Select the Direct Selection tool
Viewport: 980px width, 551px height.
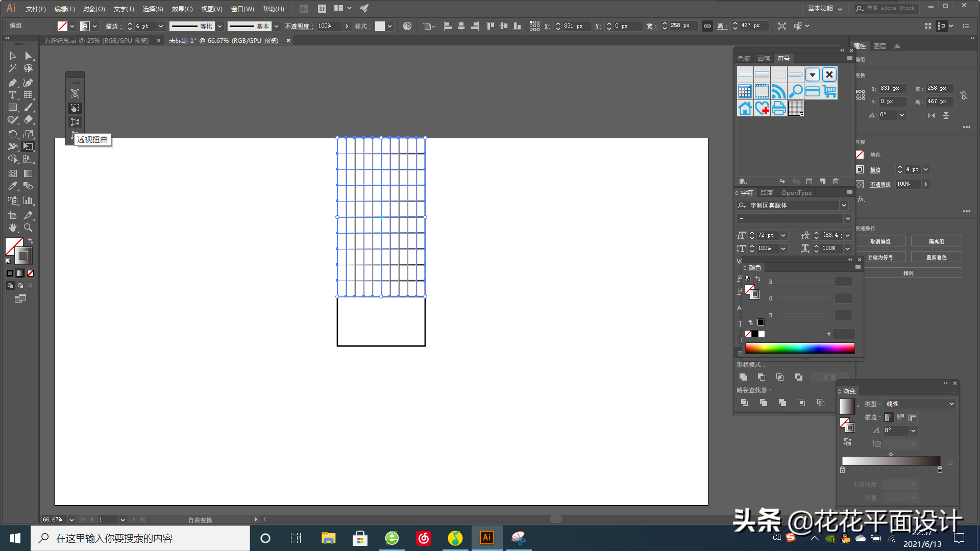[28, 56]
